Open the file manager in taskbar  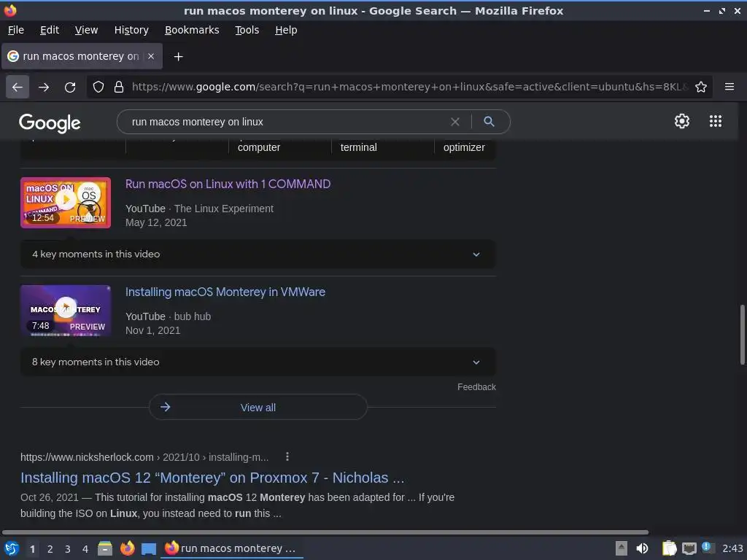105,548
